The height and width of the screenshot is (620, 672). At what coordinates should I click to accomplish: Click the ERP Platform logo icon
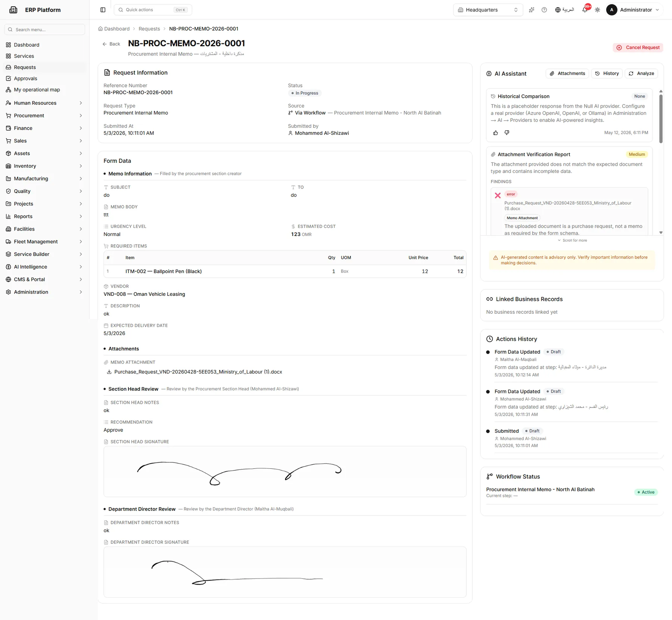tap(13, 10)
